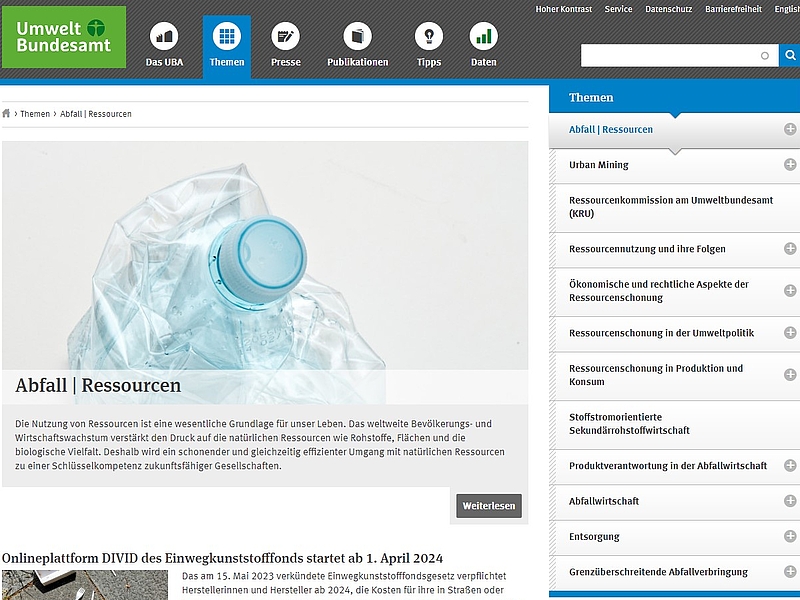Click the Umweltbundesamt logo

coord(71,37)
